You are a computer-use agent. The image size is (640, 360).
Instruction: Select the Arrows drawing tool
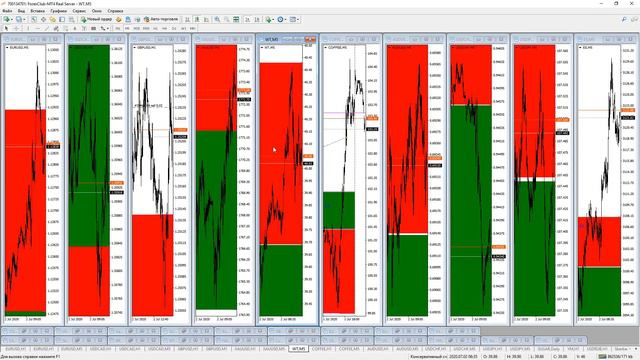(102, 28)
